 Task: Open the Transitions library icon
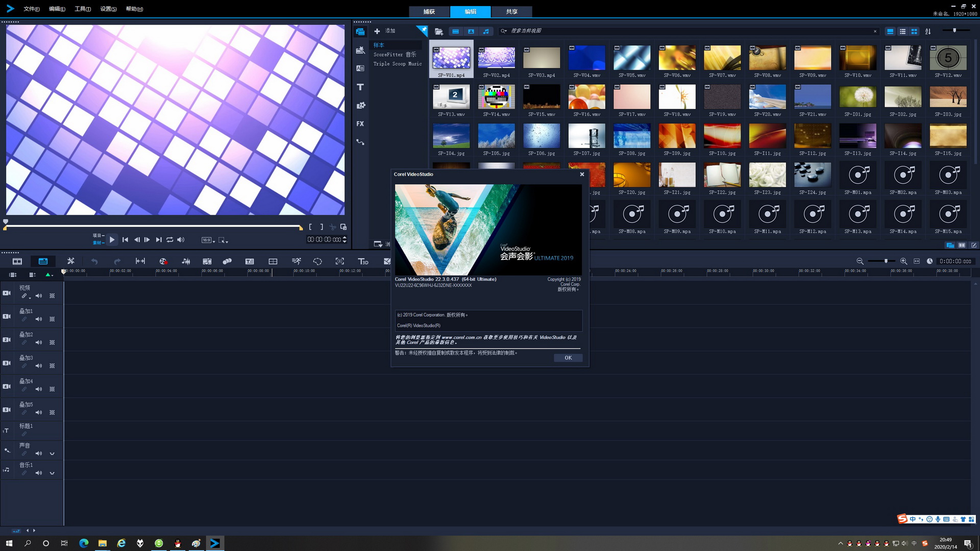click(360, 68)
